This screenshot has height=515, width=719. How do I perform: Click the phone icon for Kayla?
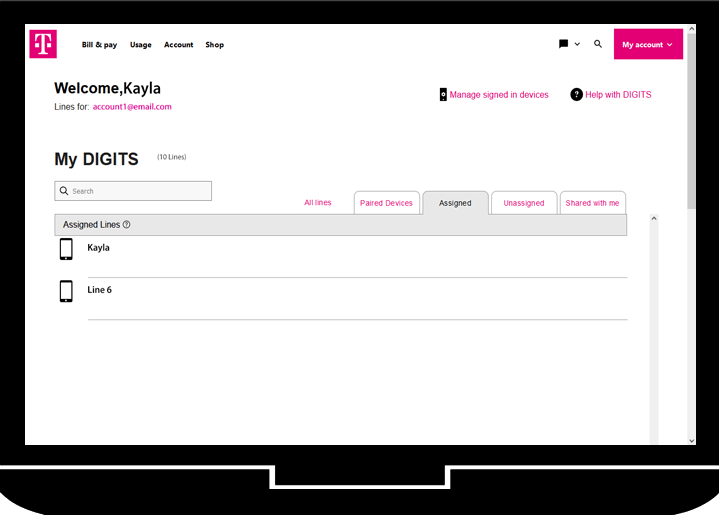(66, 249)
